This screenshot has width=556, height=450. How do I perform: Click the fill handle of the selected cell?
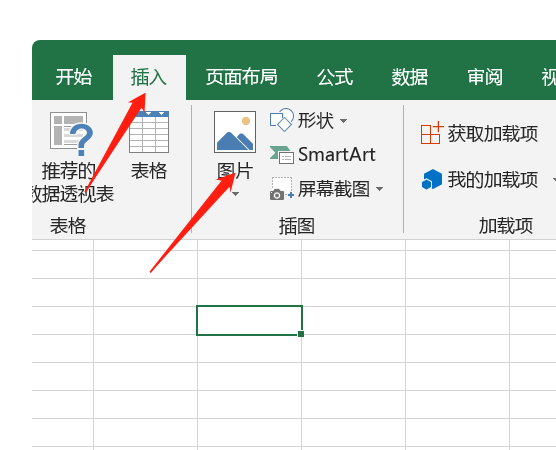point(301,334)
